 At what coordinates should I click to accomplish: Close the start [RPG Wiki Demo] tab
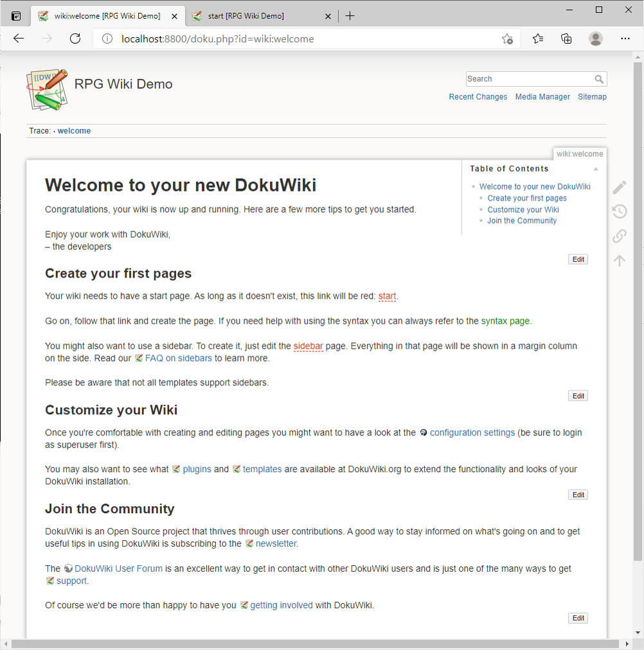click(x=328, y=16)
